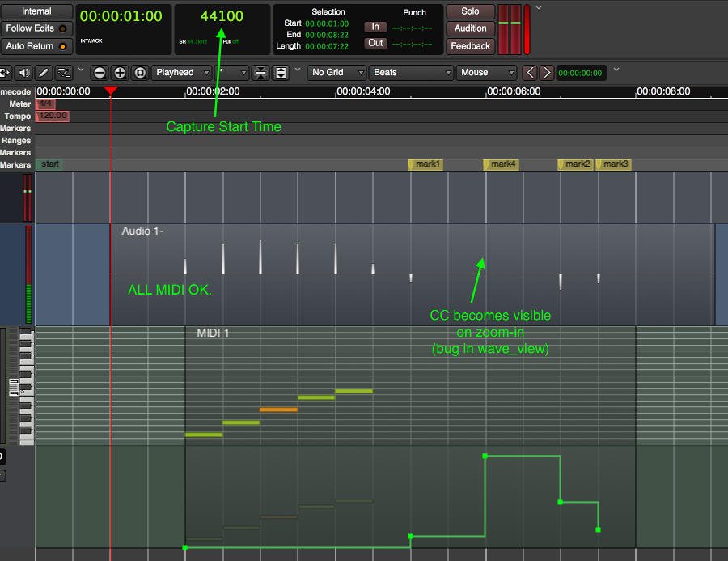728x561 pixels.
Task: Click the mark4 location marker
Action: coord(502,164)
